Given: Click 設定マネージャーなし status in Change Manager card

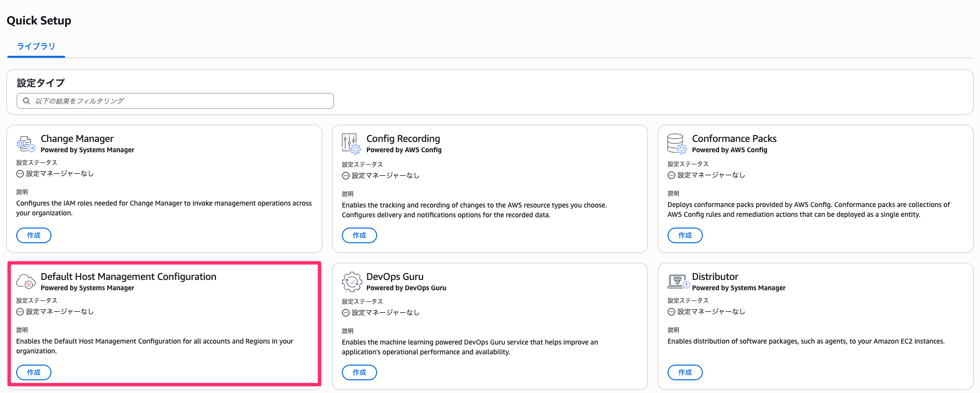Looking at the screenshot, I should pyautogui.click(x=60, y=174).
